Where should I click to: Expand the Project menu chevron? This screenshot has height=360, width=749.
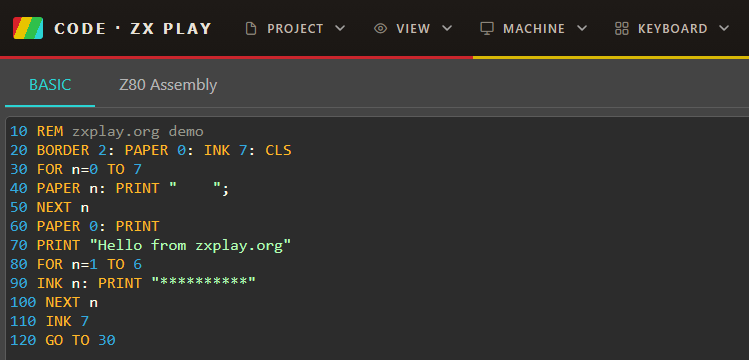[340, 29]
